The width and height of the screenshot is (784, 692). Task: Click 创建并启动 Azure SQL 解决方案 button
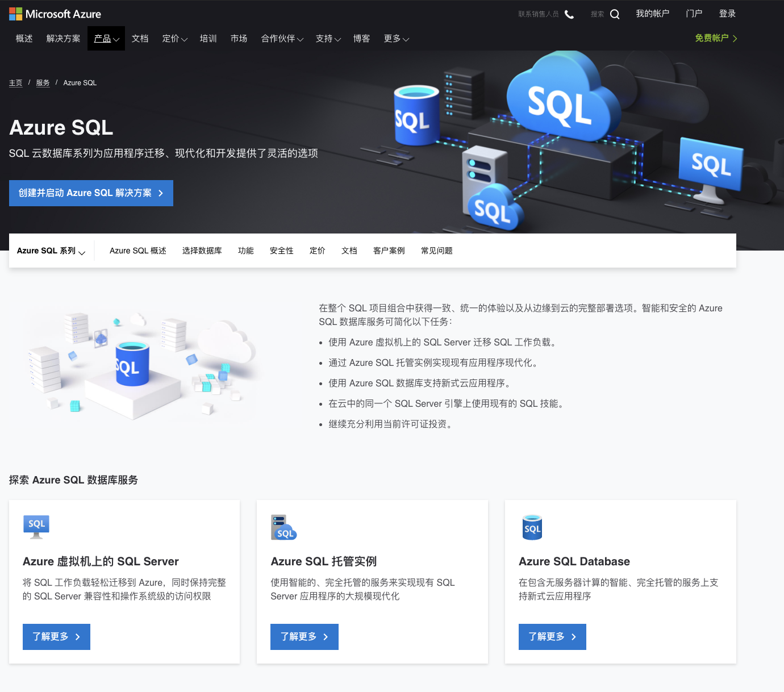click(x=91, y=193)
